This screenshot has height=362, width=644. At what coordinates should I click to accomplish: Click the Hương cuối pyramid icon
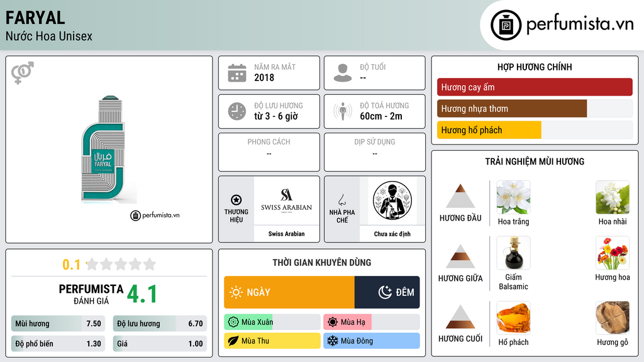click(460, 317)
